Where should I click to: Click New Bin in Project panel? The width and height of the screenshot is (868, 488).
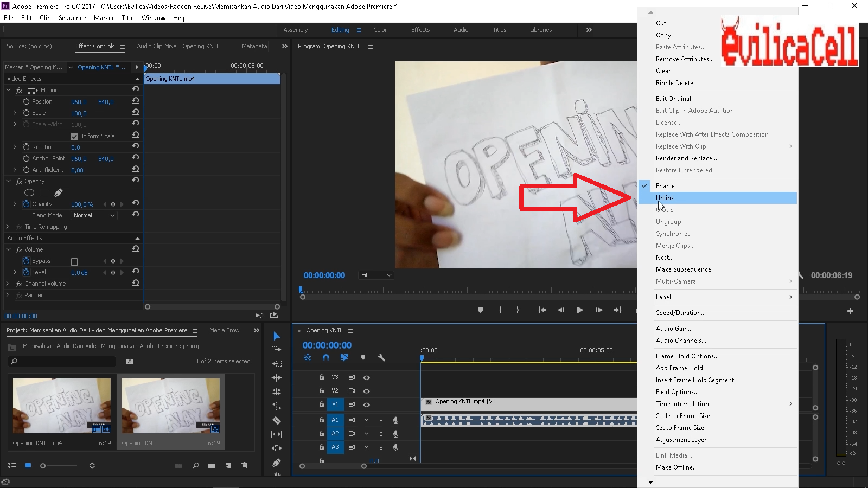212,465
